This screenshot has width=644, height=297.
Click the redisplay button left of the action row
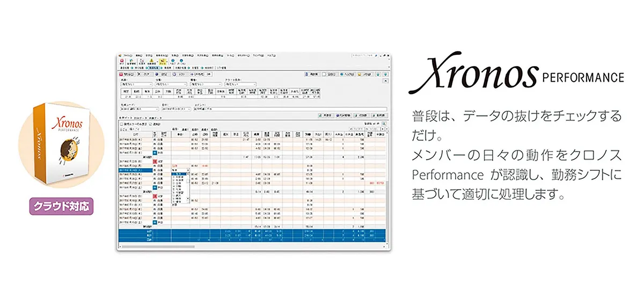point(326,115)
